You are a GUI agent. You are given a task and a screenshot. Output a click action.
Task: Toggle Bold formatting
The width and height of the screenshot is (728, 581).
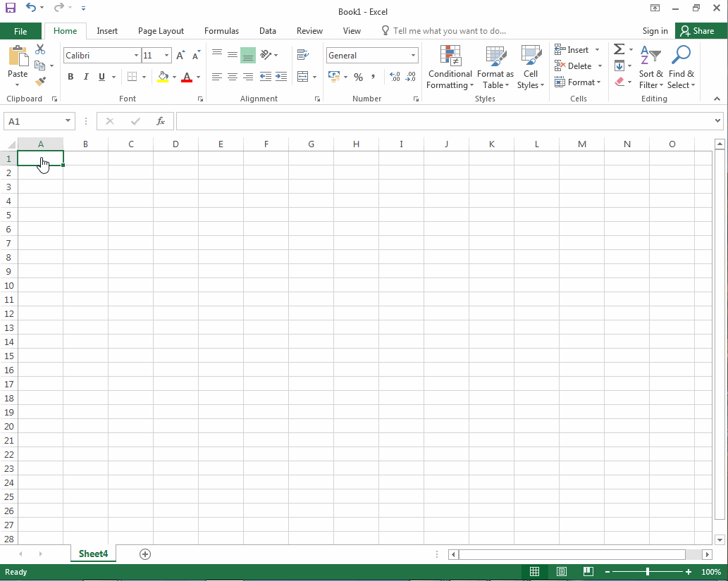pyautogui.click(x=70, y=77)
